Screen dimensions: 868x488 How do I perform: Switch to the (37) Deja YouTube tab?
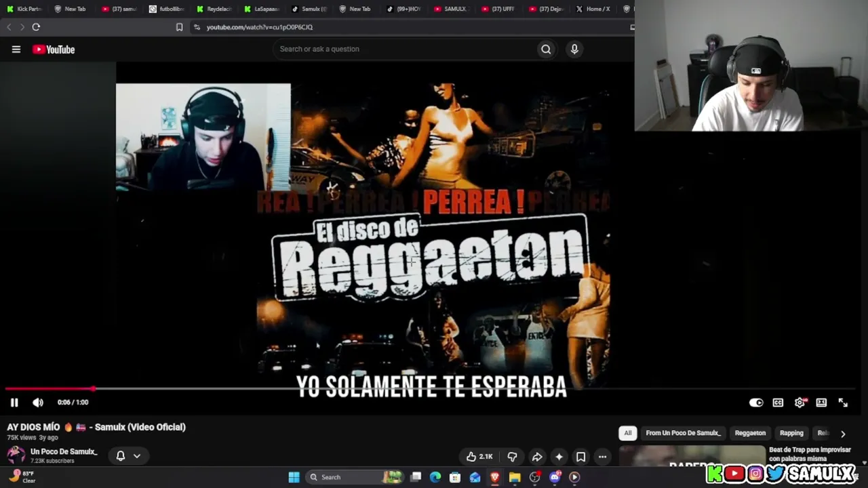(x=547, y=9)
